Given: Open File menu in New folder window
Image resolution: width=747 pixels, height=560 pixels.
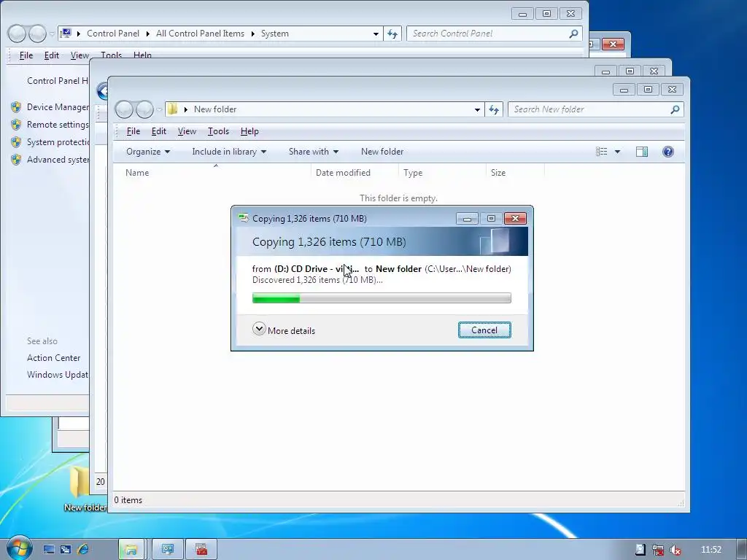Looking at the screenshot, I should point(133,131).
